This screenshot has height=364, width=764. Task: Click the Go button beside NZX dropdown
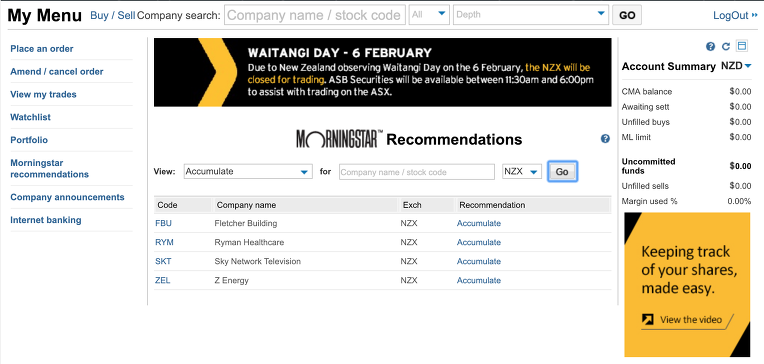[x=562, y=172]
